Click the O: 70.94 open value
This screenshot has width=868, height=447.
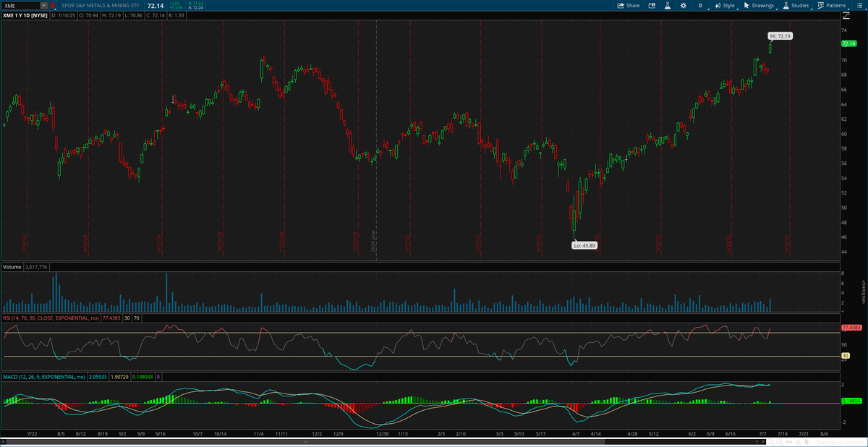pos(90,14)
